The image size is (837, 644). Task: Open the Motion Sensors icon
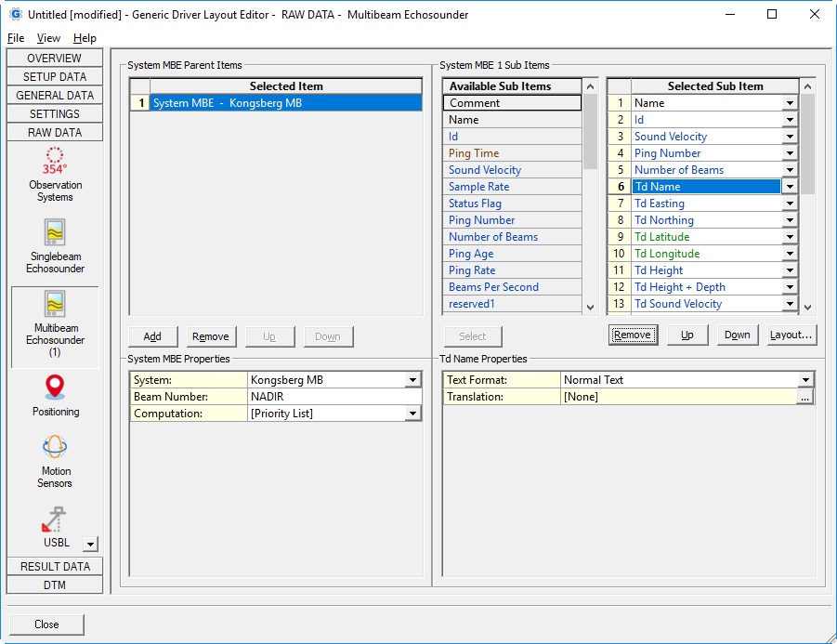click(x=55, y=448)
